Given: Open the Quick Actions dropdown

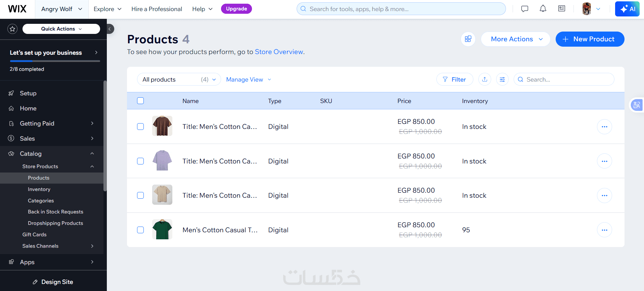Looking at the screenshot, I should tap(61, 29).
